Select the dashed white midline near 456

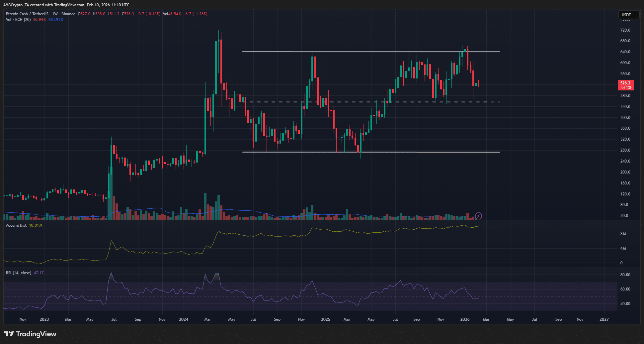[365, 102]
